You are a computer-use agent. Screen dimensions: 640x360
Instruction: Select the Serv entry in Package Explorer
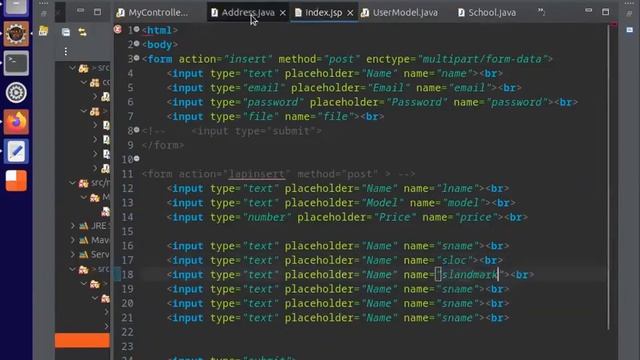94,255
